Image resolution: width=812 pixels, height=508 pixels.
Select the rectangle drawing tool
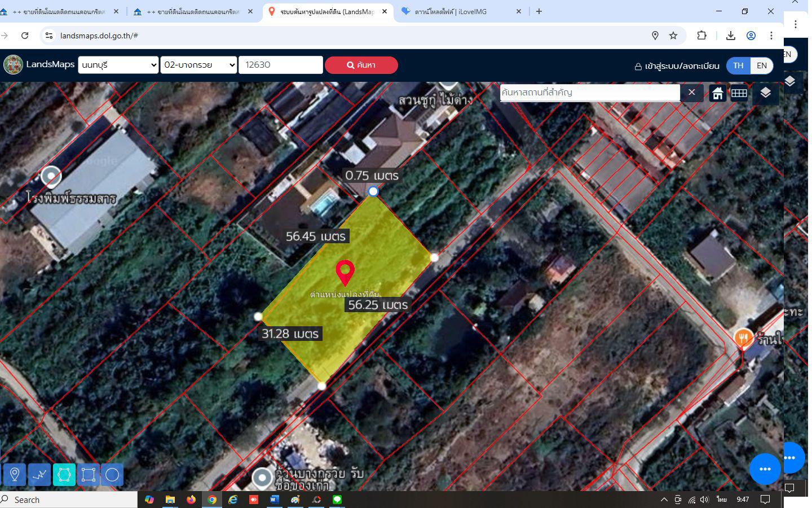89,475
